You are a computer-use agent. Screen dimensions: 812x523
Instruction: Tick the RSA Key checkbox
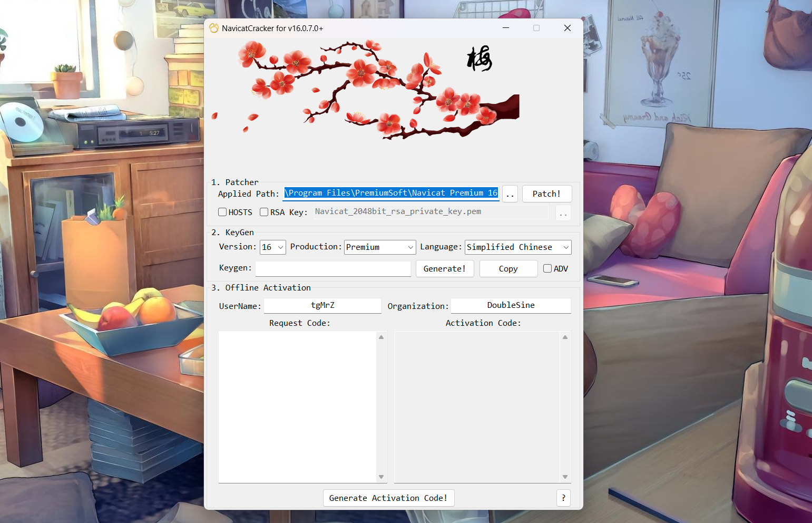coord(264,212)
